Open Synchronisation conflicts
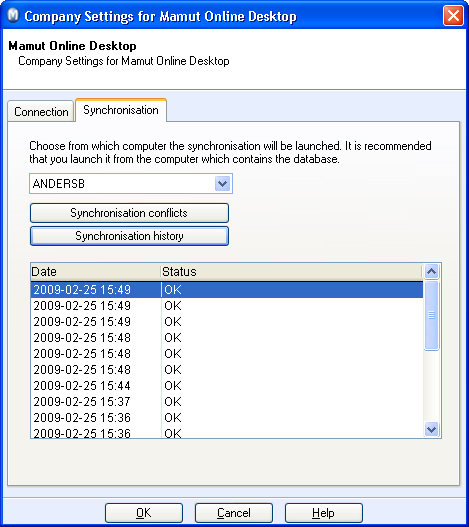Viewport: 469px width, 527px height. [x=129, y=213]
